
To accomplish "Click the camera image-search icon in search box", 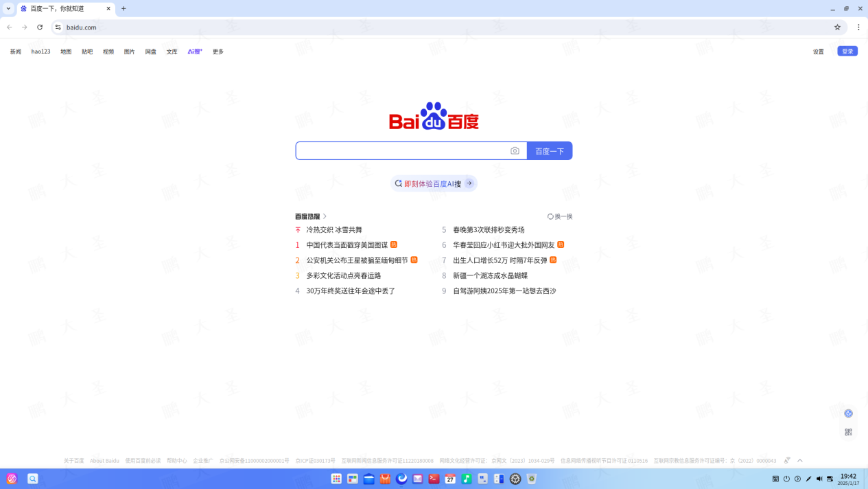I will click(x=515, y=151).
